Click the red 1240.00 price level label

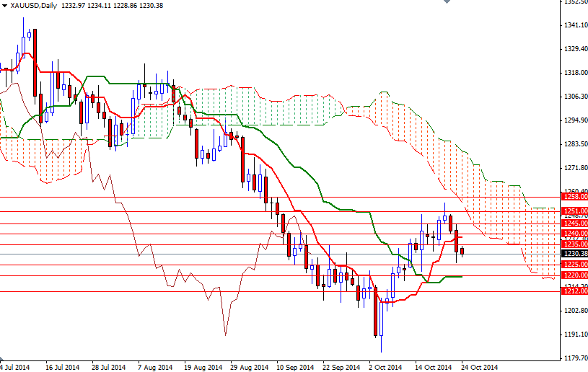[x=573, y=234]
